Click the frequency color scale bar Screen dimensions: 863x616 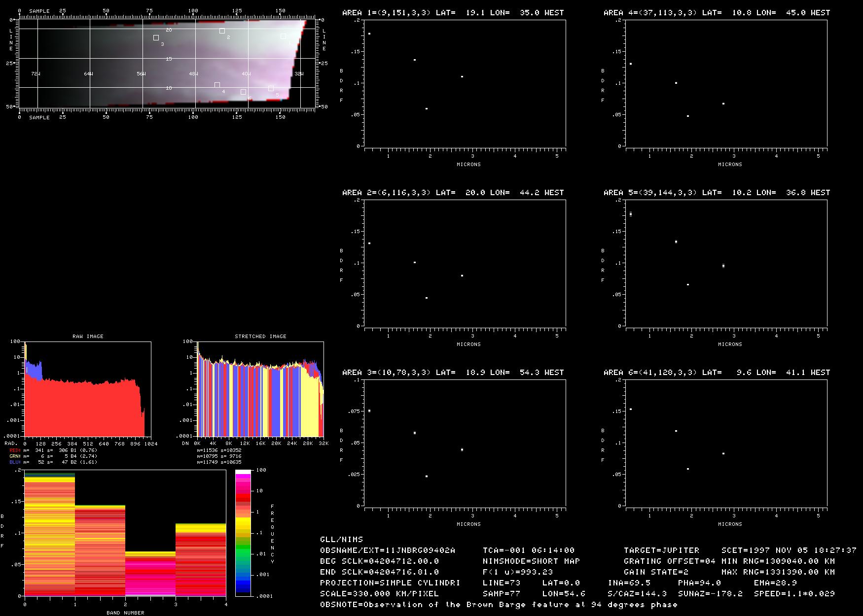pos(243,533)
